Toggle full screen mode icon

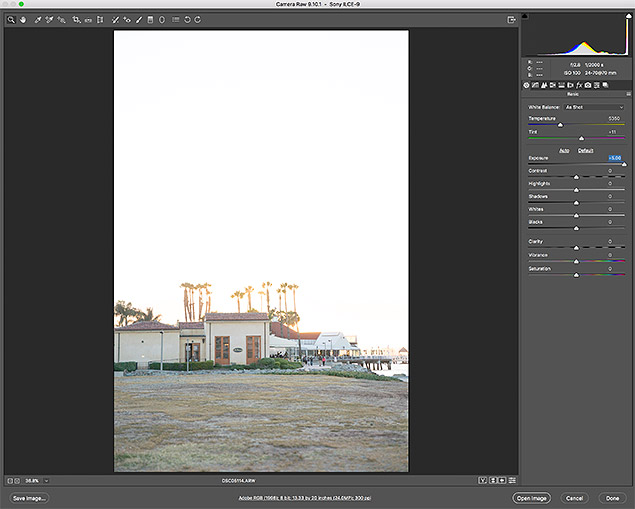511,19
